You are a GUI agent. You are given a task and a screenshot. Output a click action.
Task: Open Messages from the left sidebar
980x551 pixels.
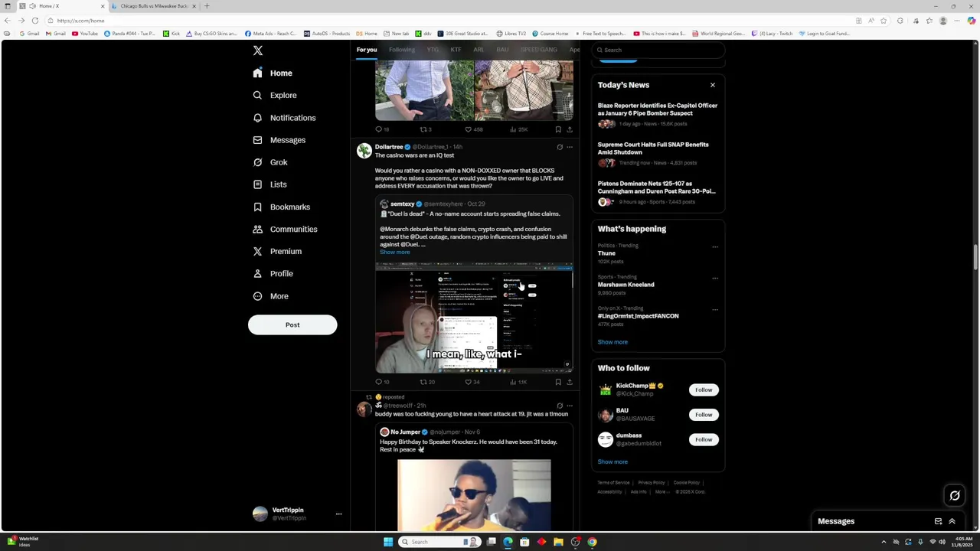[x=279, y=140]
